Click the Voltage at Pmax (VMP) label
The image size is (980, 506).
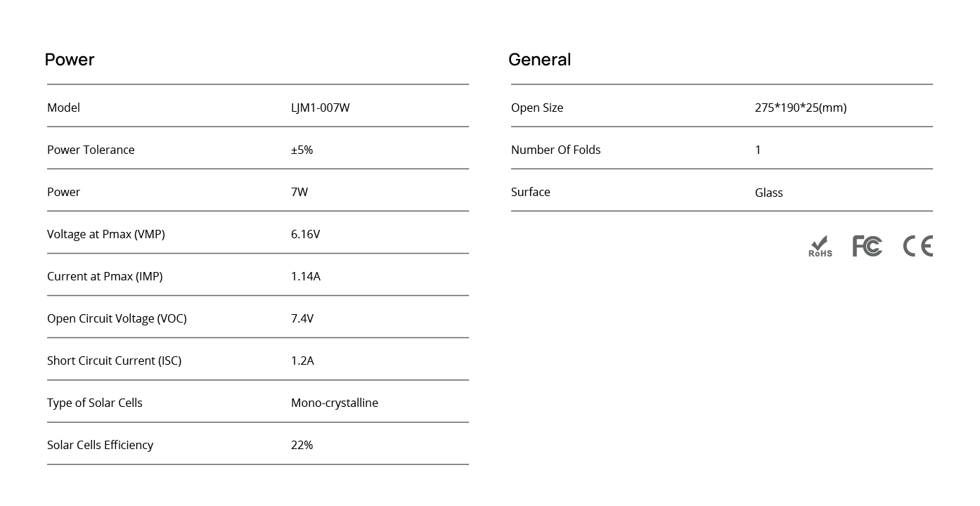tap(106, 234)
